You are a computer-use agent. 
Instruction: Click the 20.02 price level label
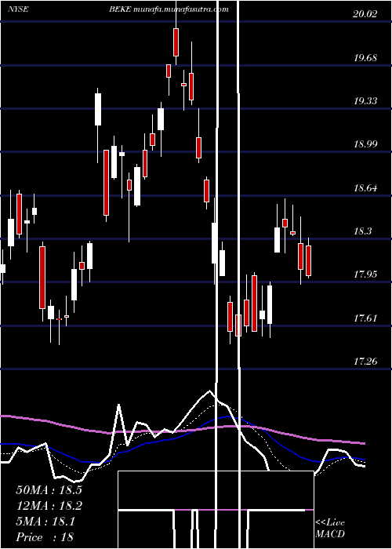point(365,14)
